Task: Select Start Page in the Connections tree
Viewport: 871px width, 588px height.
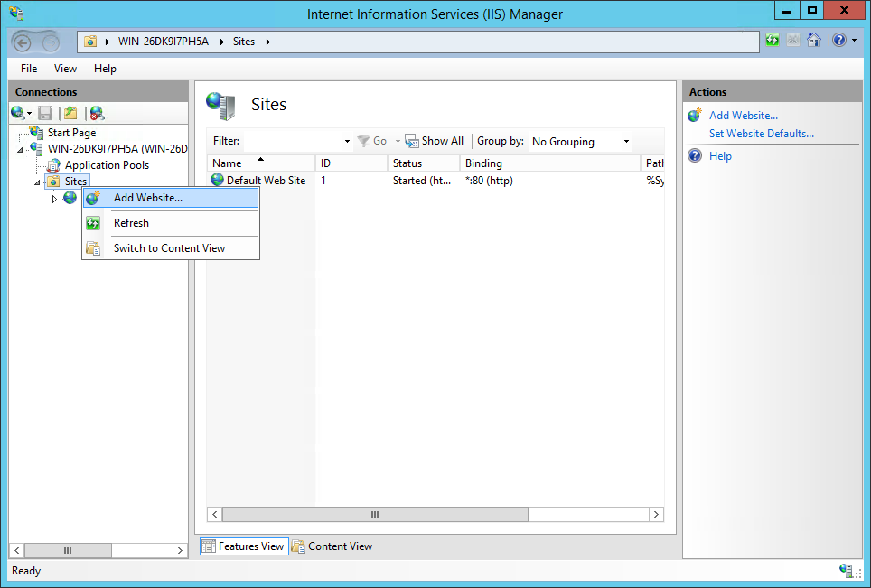Action: [x=71, y=133]
